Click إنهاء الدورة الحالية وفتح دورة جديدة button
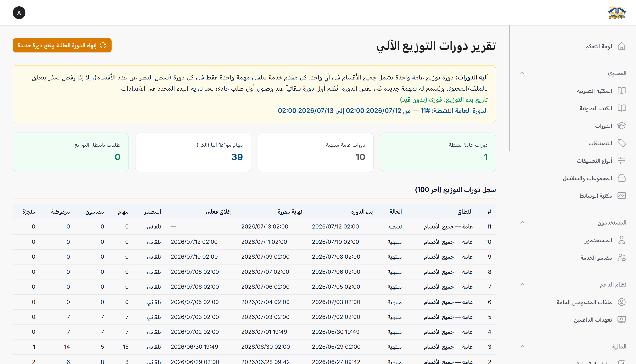Screen dimensions: 636x364 pos(62,45)
